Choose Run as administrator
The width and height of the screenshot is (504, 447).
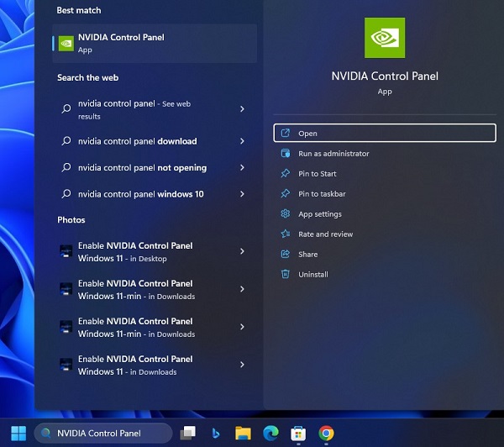(385, 154)
